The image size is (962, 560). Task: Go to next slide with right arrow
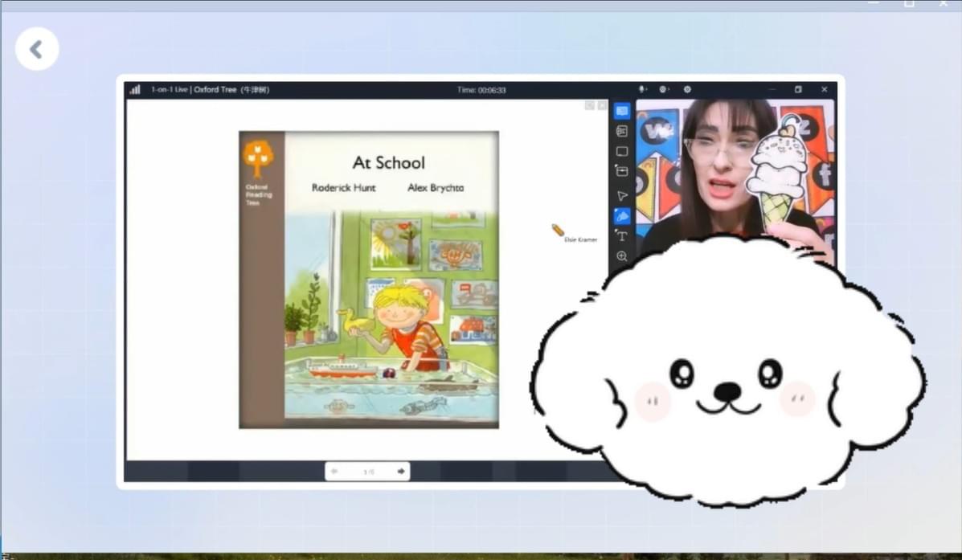(x=400, y=472)
